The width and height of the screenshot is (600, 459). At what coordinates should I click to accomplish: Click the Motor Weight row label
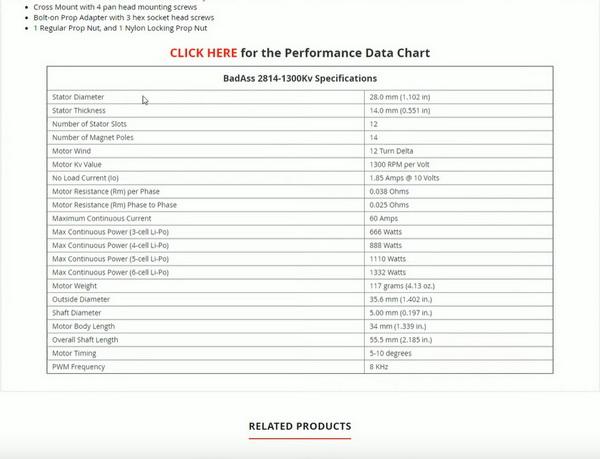click(x=75, y=286)
